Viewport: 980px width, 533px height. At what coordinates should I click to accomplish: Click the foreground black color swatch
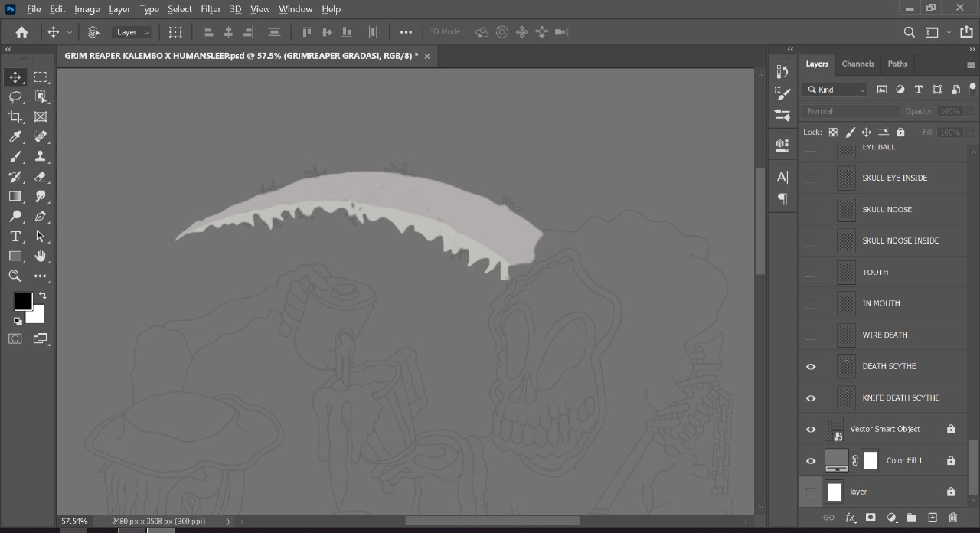[x=23, y=301]
